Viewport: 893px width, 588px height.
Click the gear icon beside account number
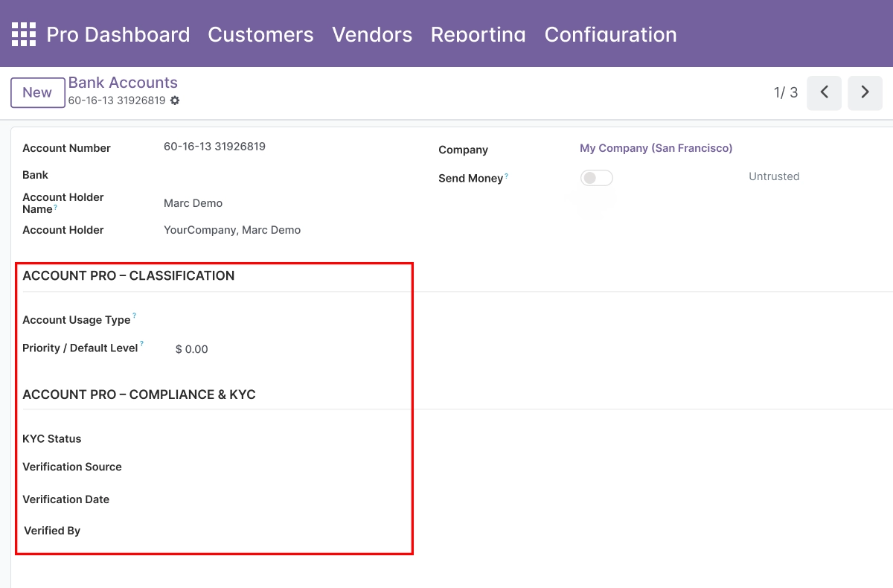(x=175, y=100)
